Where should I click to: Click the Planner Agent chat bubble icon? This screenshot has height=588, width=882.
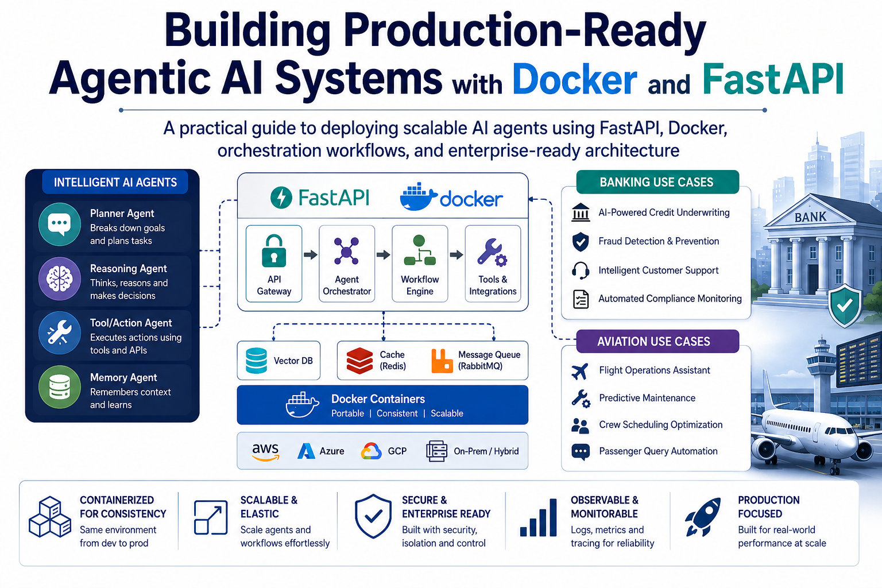click(60, 224)
